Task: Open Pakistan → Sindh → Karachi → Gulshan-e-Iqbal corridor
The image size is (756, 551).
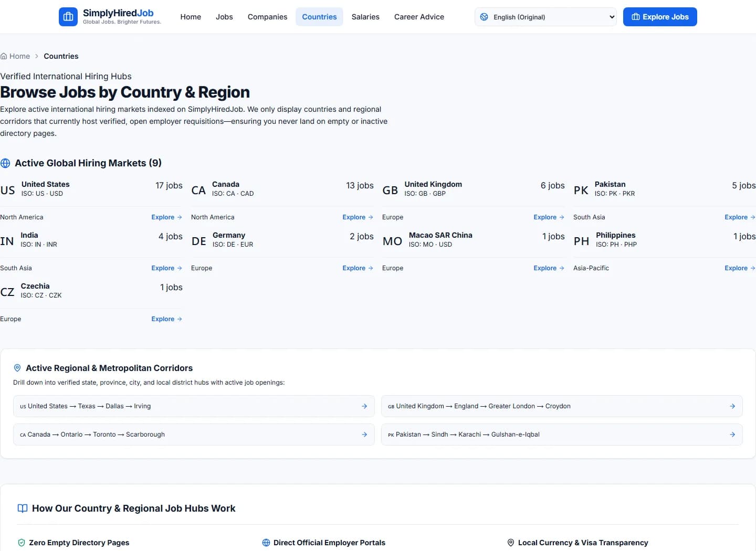Action: click(x=562, y=435)
